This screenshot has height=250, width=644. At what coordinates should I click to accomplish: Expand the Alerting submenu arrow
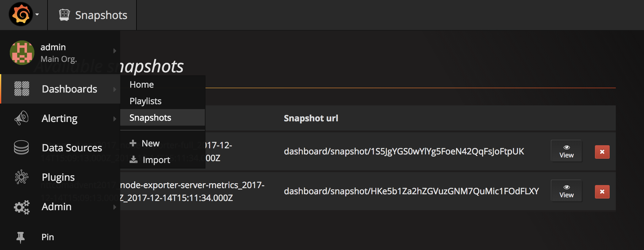[115, 119]
